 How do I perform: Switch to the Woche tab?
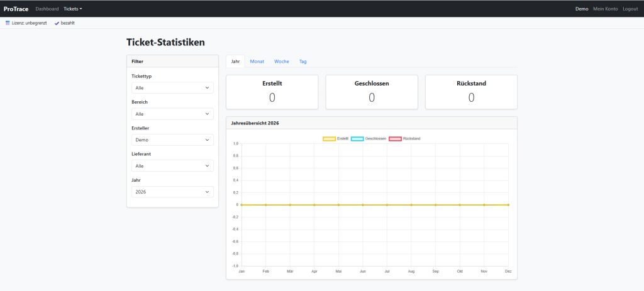coord(282,62)
